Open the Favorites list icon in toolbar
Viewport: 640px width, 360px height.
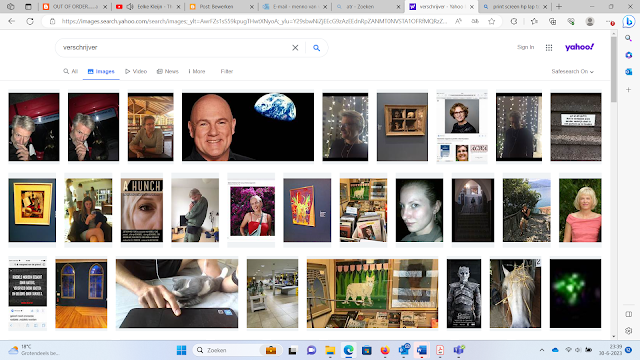coord(534,21)
